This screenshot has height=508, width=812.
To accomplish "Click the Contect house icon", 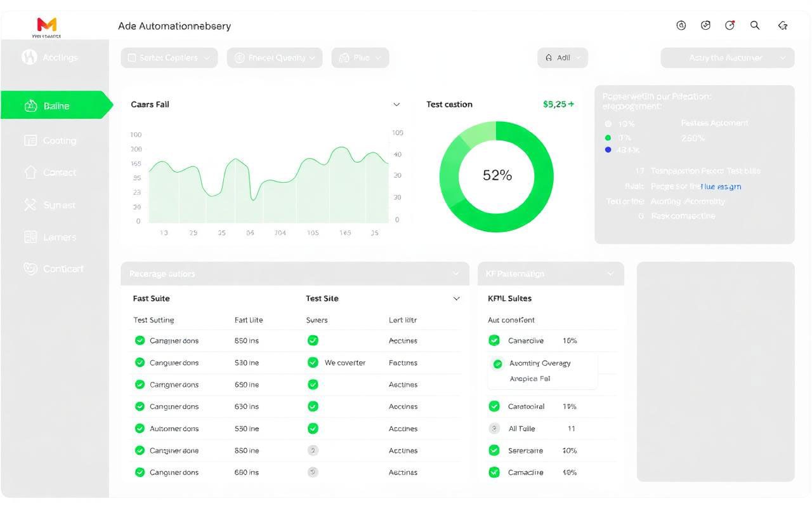I will [30, 172].
